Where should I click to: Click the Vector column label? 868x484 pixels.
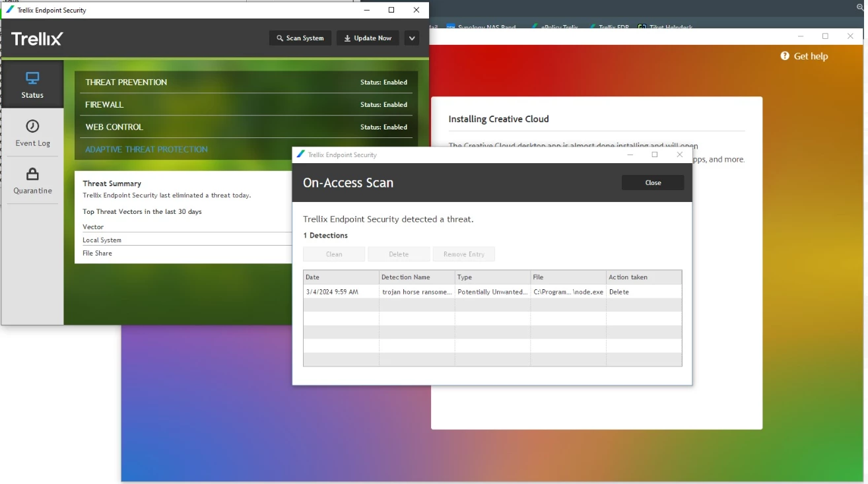tap(93, 227)
